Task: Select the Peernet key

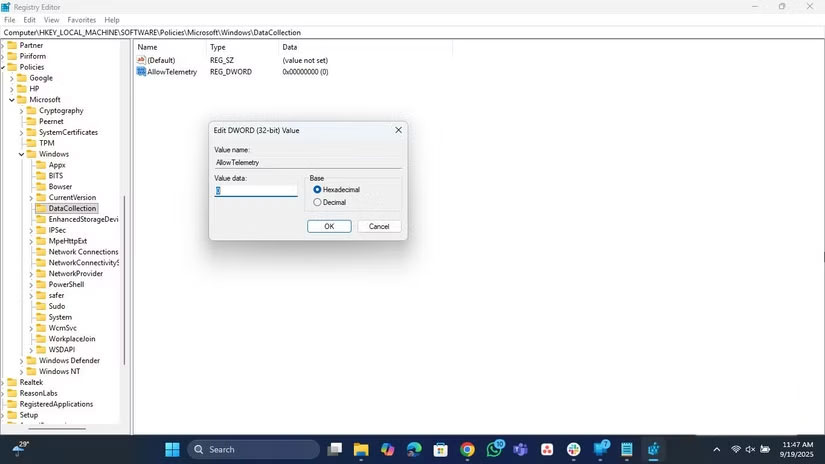Action: point(51,122)
